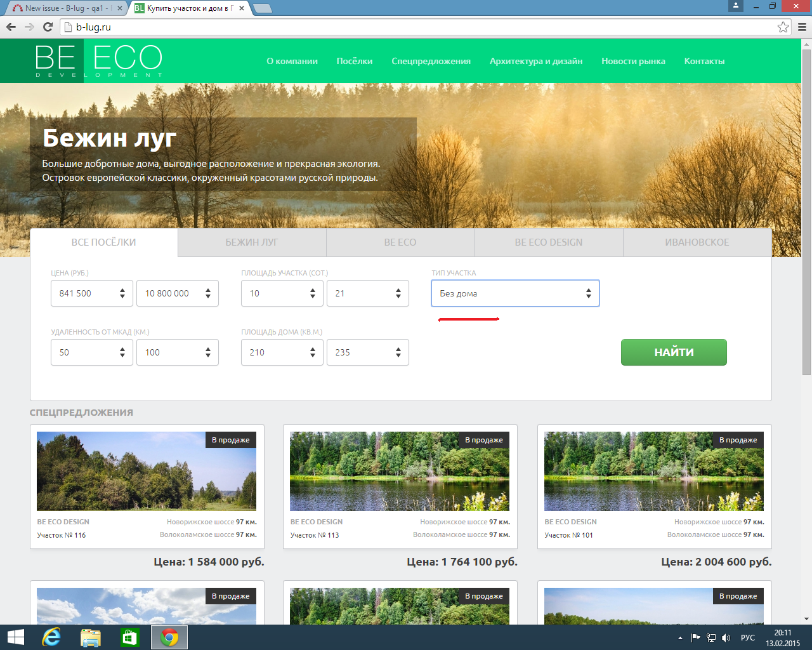Bookmark this page with the star icon
This screenshot has width=812, height=650.
coord(783,27)
